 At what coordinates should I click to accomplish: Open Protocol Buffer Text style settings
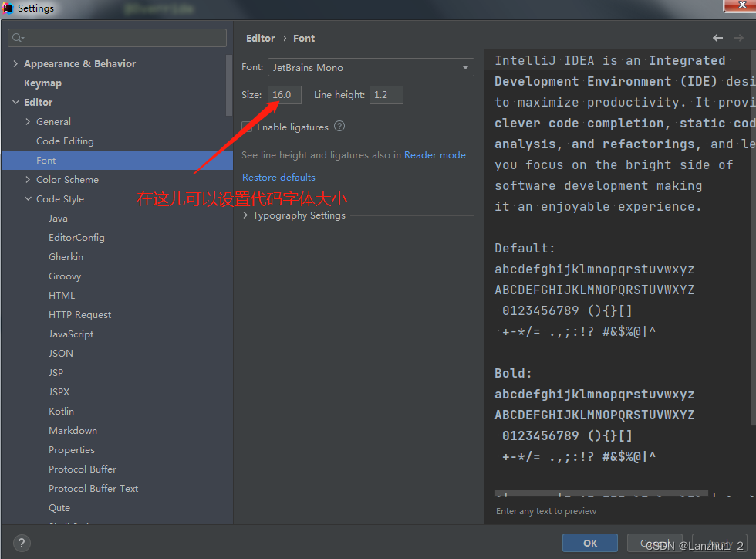pyautogui.click(x=93, y=489)
